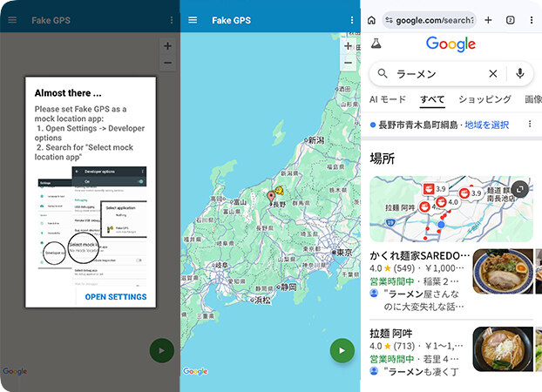The height and width of the screenshot is (392, 542).
Task: Open site settings icon in address bar
Action: pos(389,20)
